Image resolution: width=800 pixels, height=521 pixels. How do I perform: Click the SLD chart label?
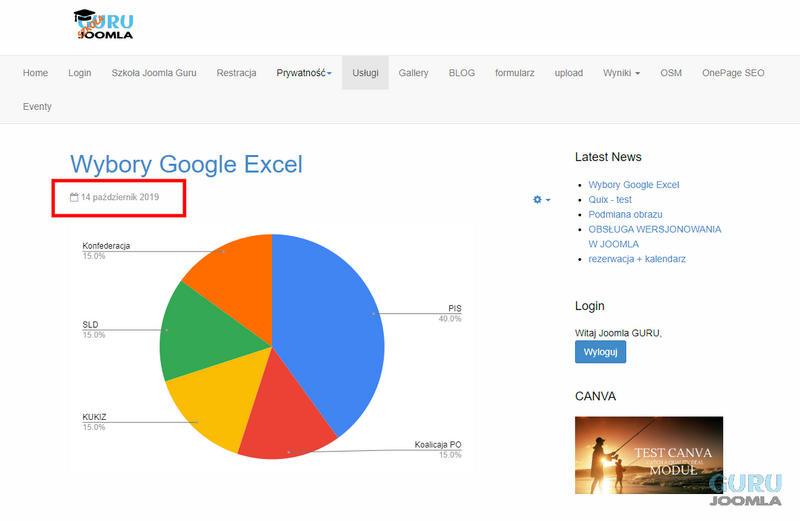(x=90, y=325)
